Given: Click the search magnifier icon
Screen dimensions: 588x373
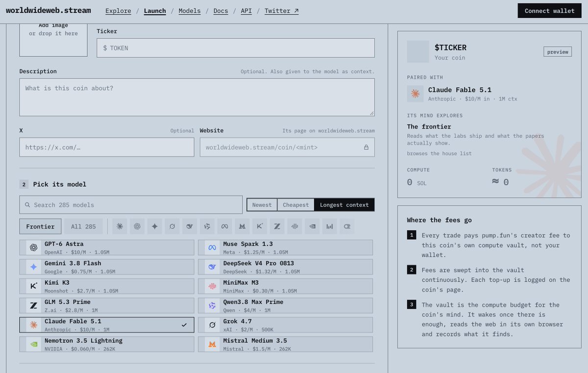Looking at the screenshot, I should (28, 205).
